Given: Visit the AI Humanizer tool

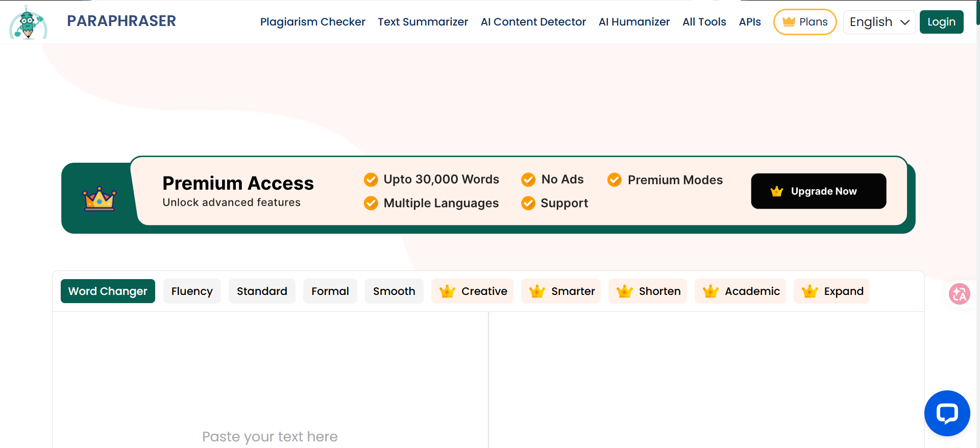Looking at the screenshot, I should pyautogui.click(x=634, y=22).
